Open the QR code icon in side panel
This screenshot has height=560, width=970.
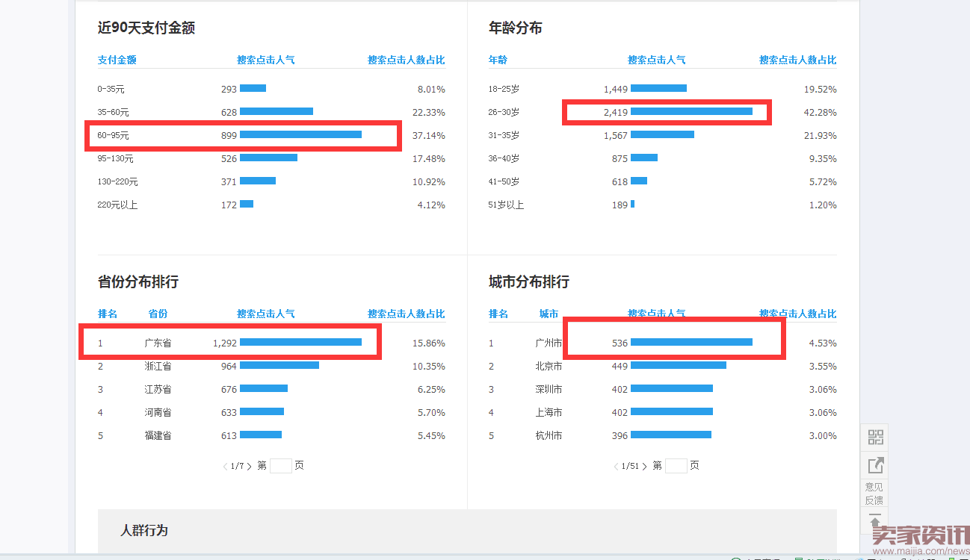tap(875, 438)
